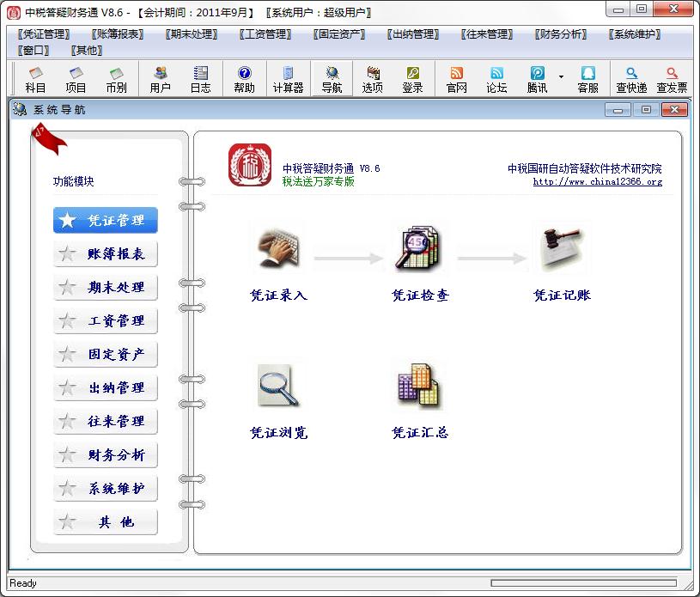Image resolution: width=700 pixels, height=597 pixels.
Task: Select 其他 module in sidebar
Action: click(106, 522)
